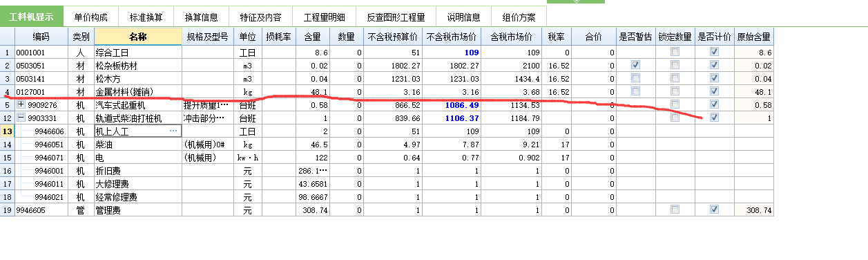Switch to 反查图形工程量 tab
This screenshot has height=260, width=868.
click(396, 17)
